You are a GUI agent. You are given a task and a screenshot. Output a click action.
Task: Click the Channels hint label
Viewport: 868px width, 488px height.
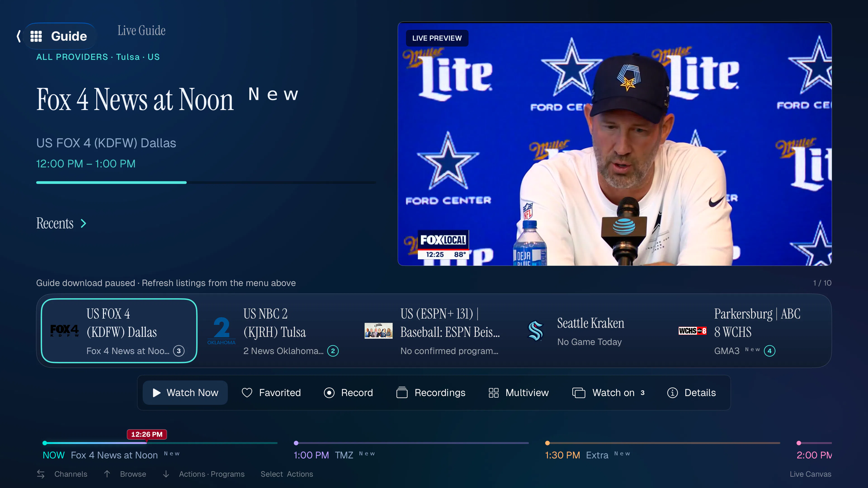71,474
